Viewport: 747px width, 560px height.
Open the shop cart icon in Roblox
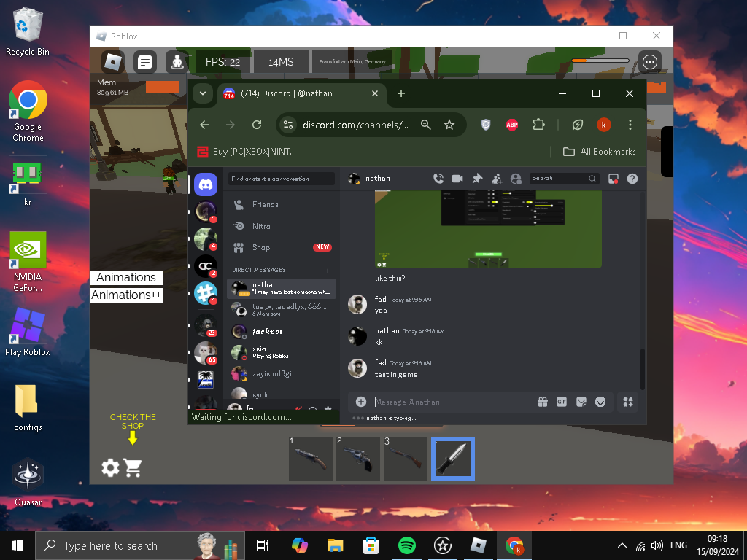(133, 467)
